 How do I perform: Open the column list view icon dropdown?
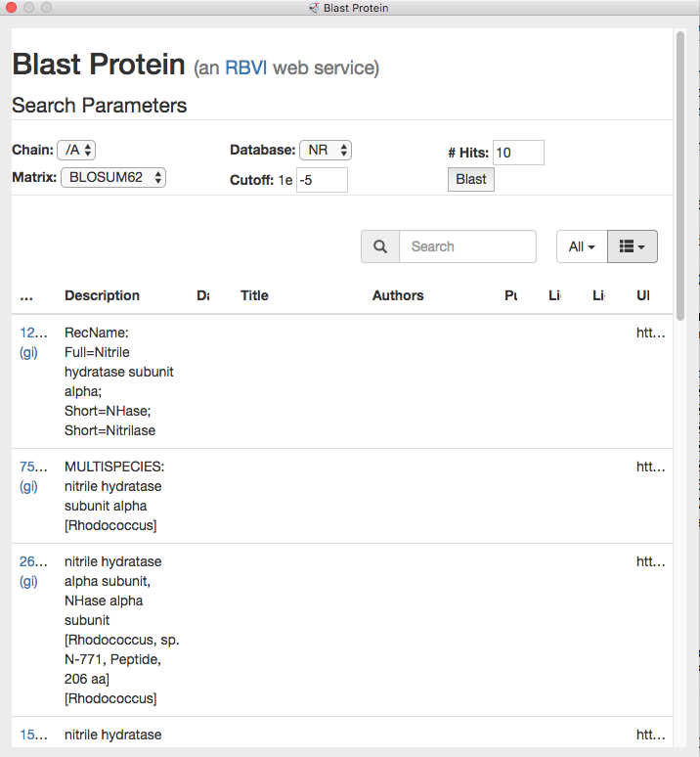(x=633, y=246)
